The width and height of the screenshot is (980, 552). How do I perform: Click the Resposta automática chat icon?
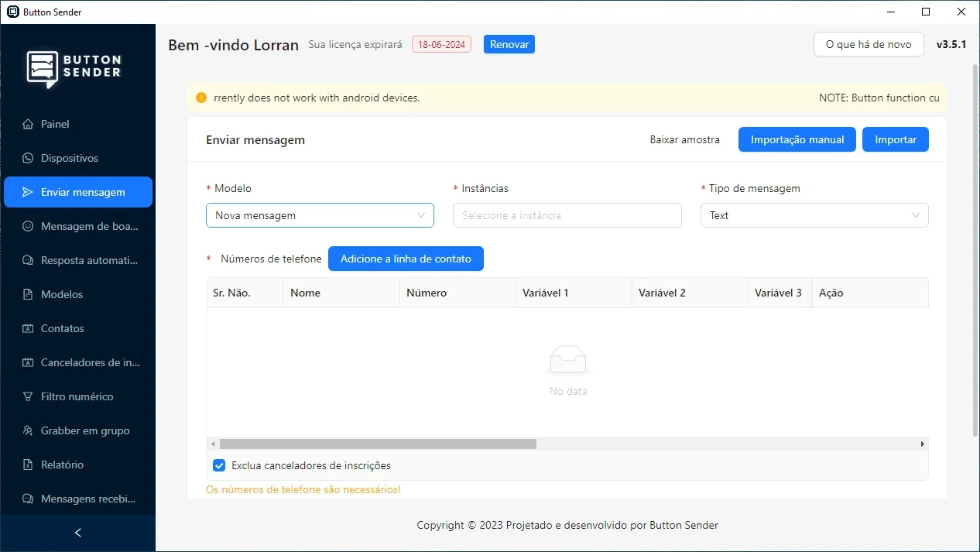(28, 260)
